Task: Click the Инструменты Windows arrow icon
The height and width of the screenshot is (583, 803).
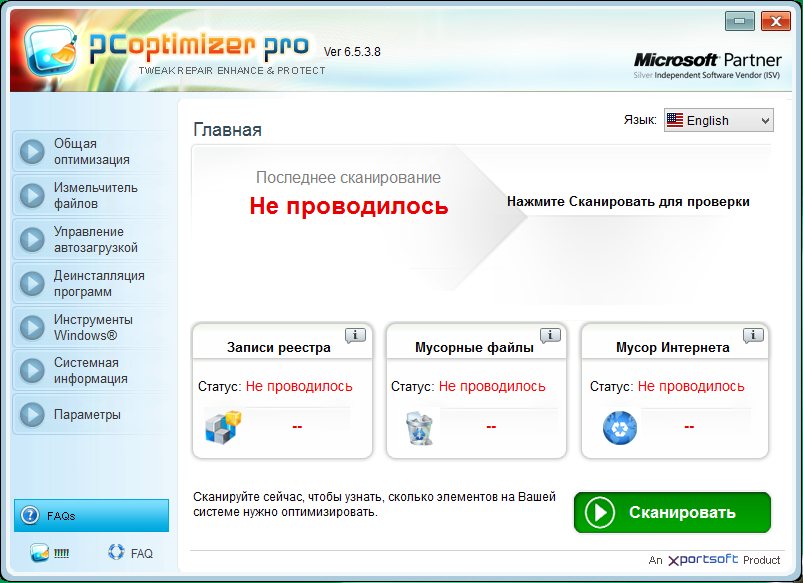Action: pos(33,328)
